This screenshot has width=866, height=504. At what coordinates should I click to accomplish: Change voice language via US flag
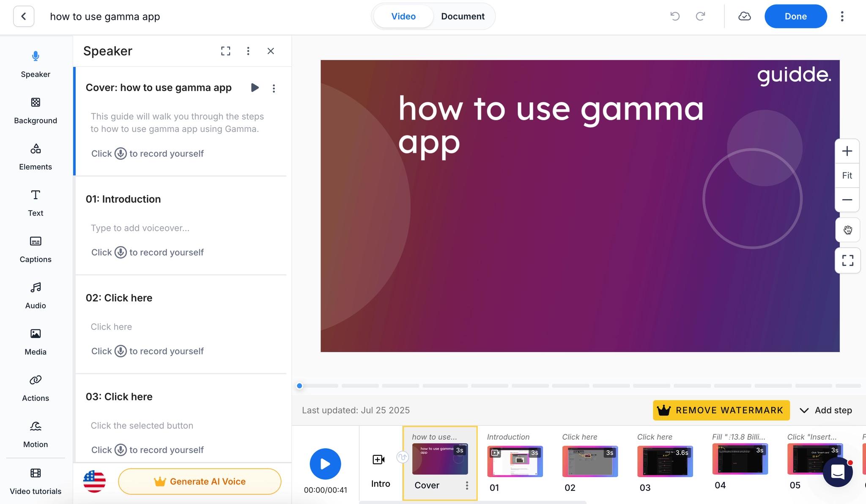(x=94, y=482)
